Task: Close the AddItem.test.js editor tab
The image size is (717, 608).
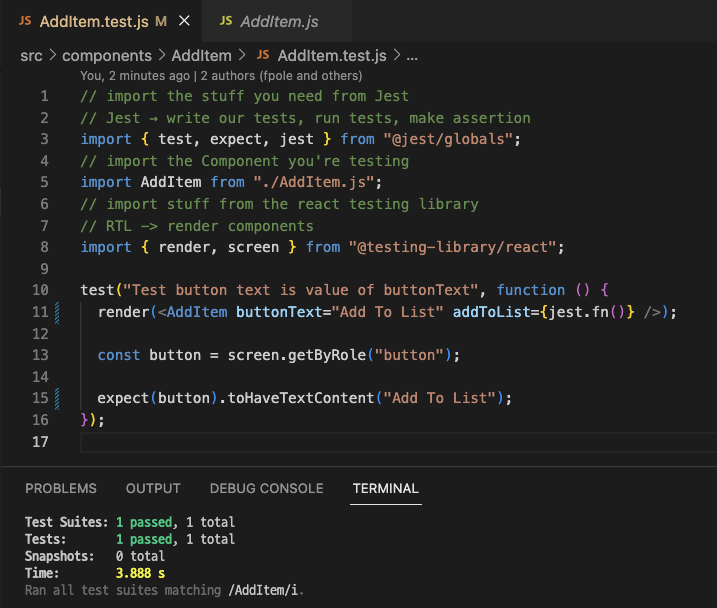Action: 184,21
